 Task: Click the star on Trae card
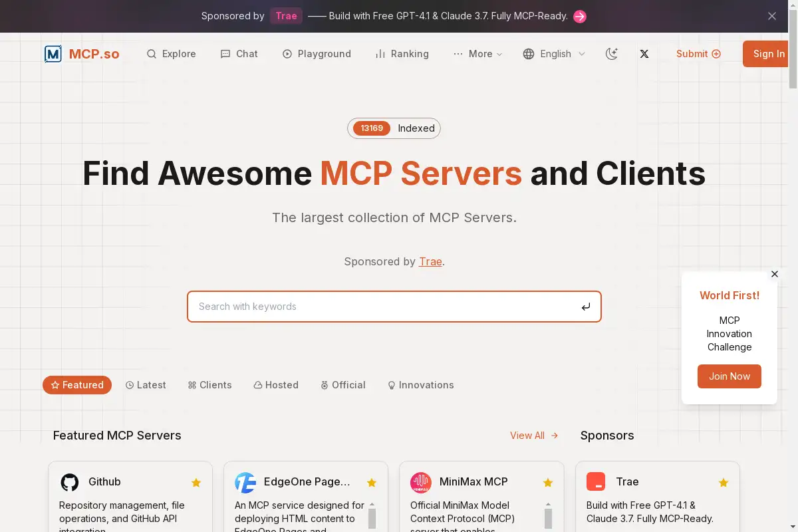tap(724, 483)
